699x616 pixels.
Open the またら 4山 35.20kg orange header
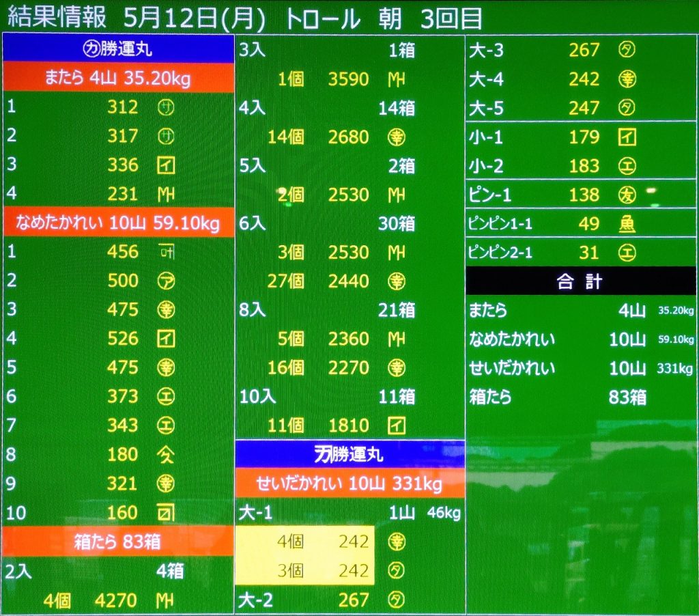pyautogui.click(x=118, y=79)
